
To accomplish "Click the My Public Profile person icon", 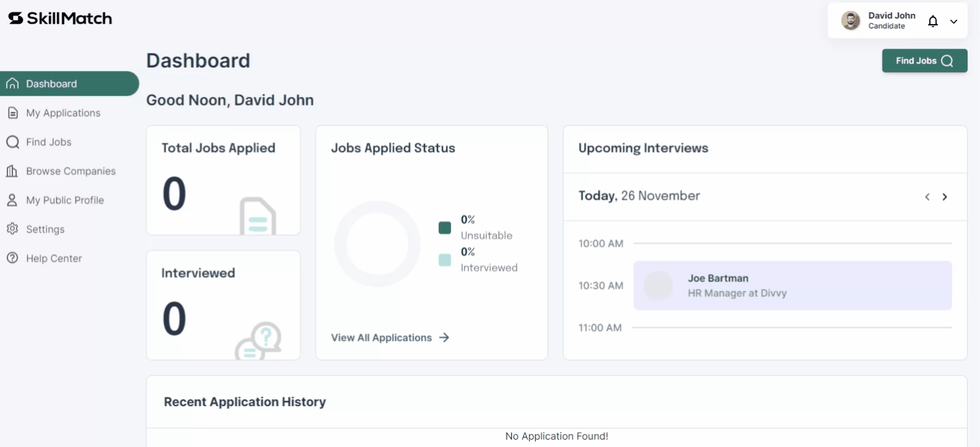I will coord(12,200).
